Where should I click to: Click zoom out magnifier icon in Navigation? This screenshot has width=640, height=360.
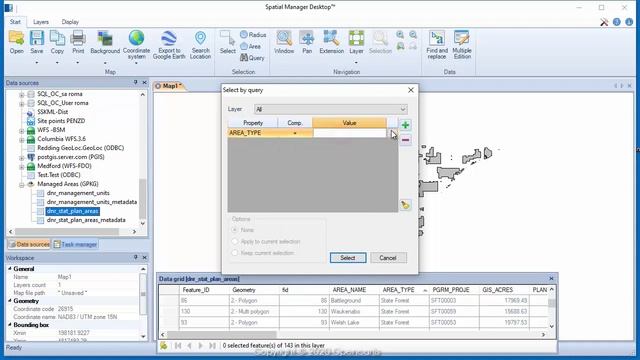point(413,35)
